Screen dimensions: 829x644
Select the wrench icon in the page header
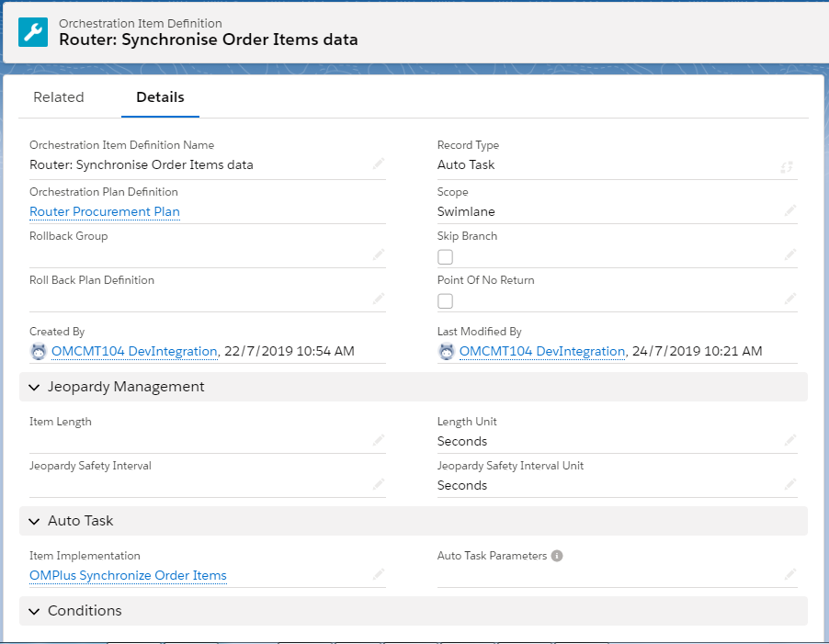(32, 32)
